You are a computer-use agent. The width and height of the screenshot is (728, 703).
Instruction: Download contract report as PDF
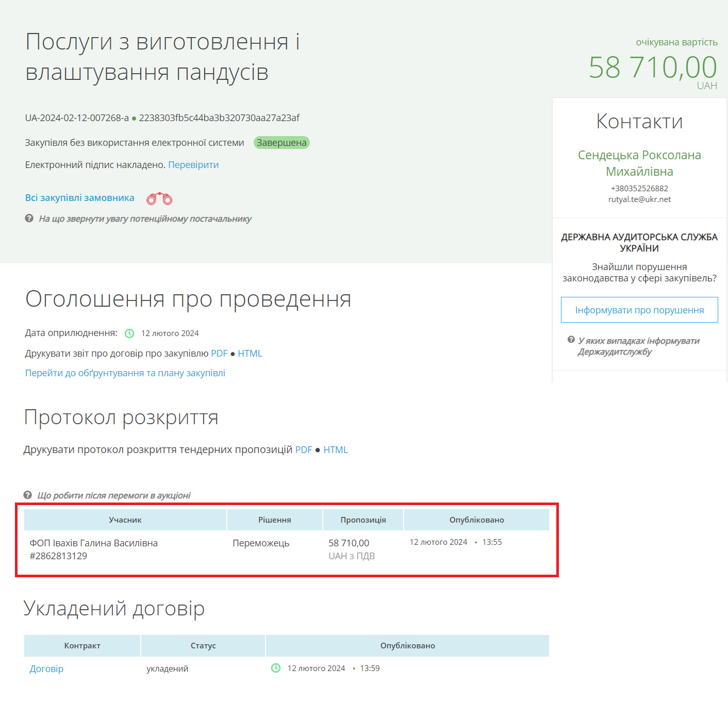(x=219, y=354)
